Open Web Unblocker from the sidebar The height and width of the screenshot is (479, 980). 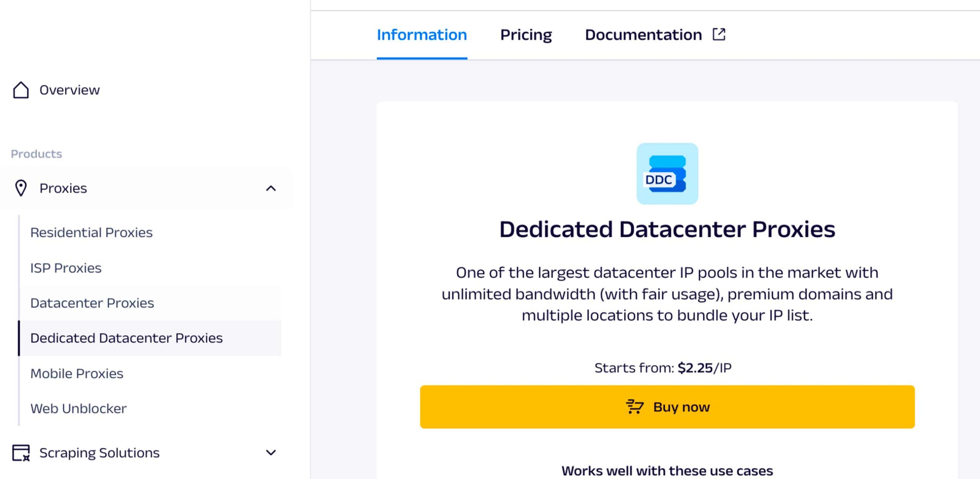78,408
